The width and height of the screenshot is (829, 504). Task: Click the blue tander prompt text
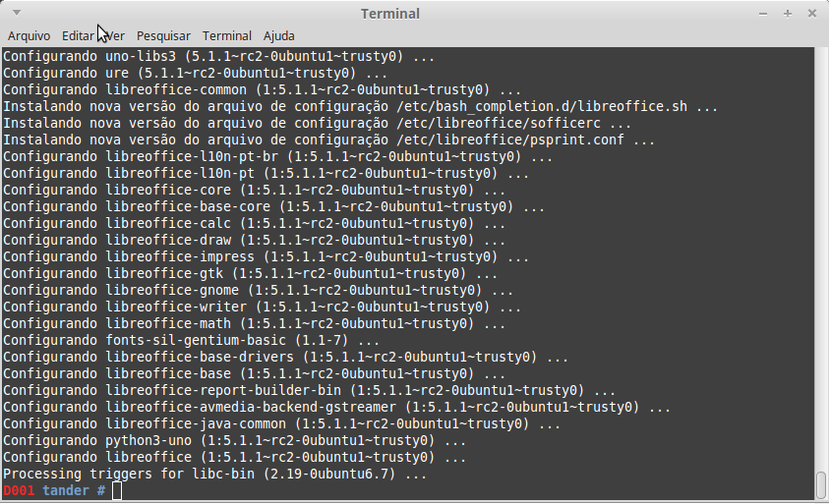click(x=66, y=491)
